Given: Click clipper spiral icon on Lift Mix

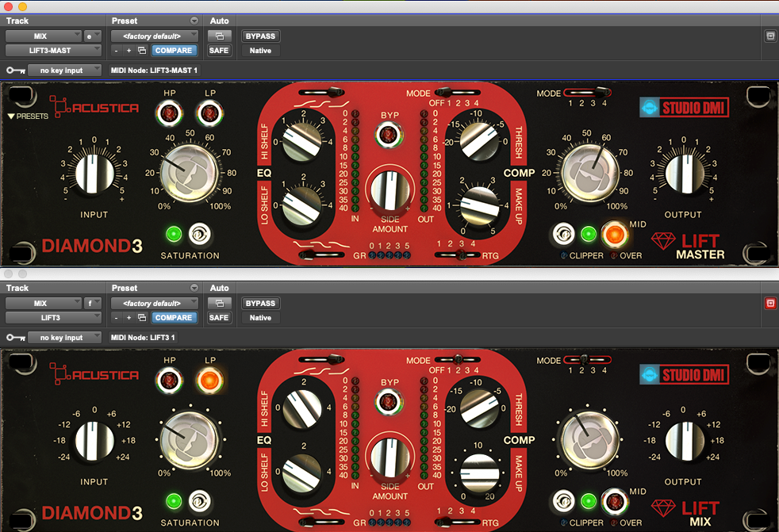Looking at the screenshot, I should tap(563, 501).
